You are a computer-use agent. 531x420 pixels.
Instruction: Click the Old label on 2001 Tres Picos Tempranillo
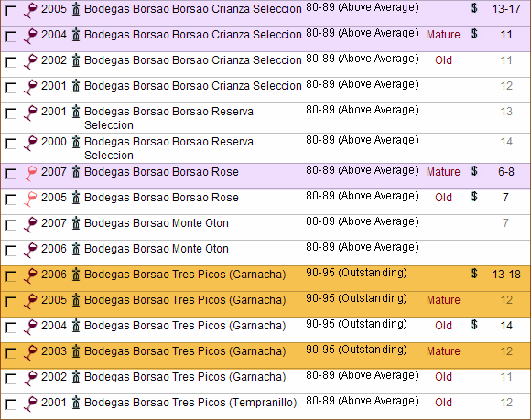(443, 403)
